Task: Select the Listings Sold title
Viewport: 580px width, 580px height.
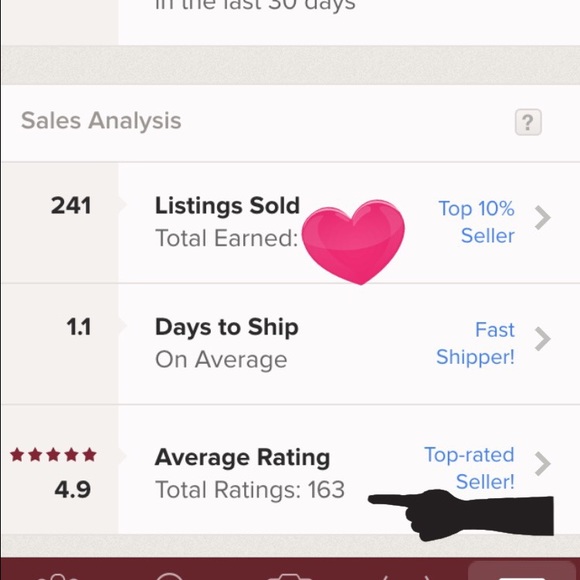Action: tap(227, 206)
